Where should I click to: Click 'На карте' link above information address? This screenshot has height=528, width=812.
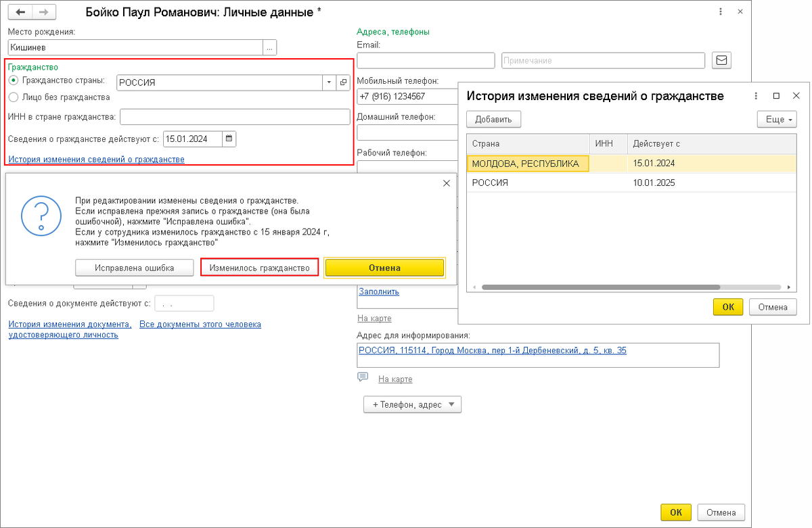click(x=374, y=318)
